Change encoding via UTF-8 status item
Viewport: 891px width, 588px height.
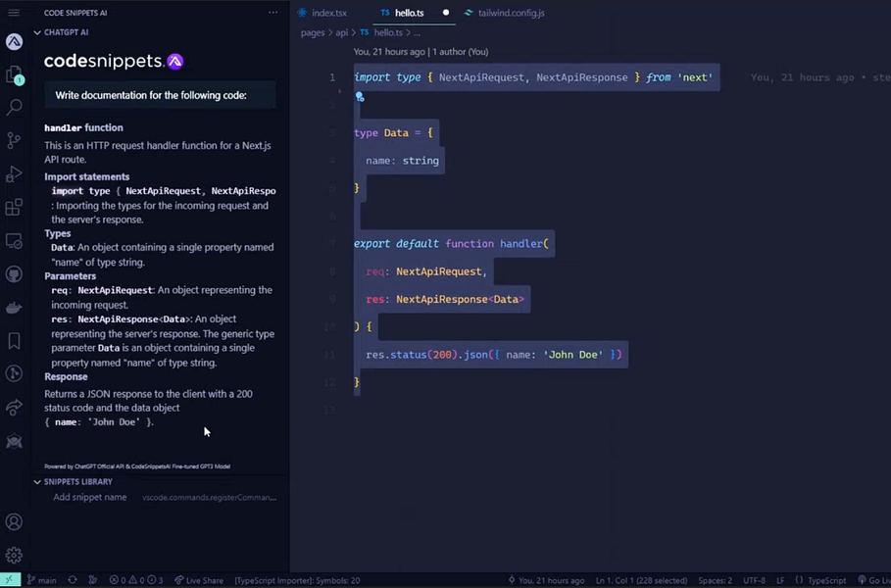(x=754, y=580)
